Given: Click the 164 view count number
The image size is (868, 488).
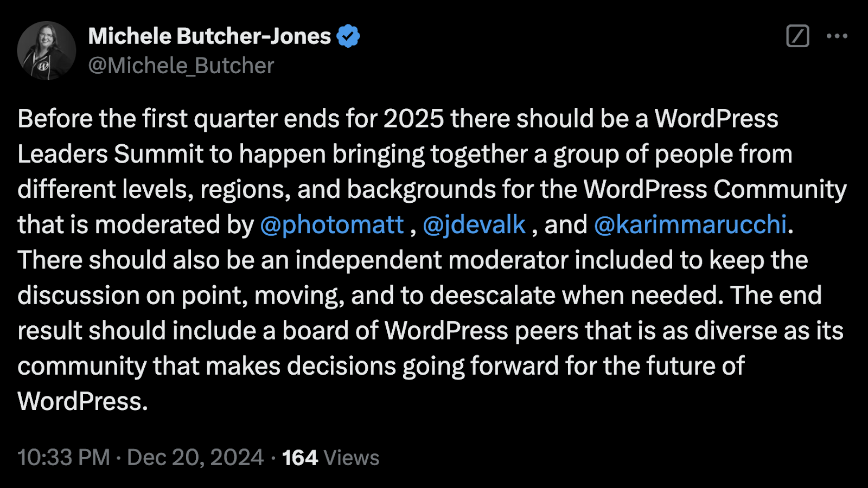Looking at the screenshot, I should [x=299, y=458].
